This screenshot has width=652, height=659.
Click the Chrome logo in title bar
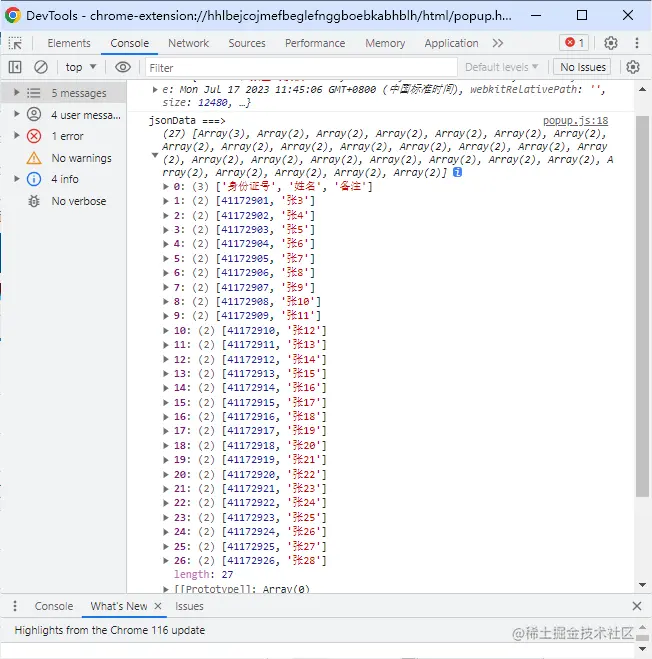[13, 15]
